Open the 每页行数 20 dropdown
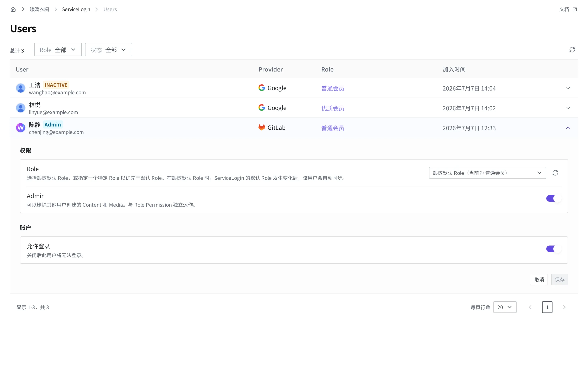 pyautogui.click(x=505, y=307)
